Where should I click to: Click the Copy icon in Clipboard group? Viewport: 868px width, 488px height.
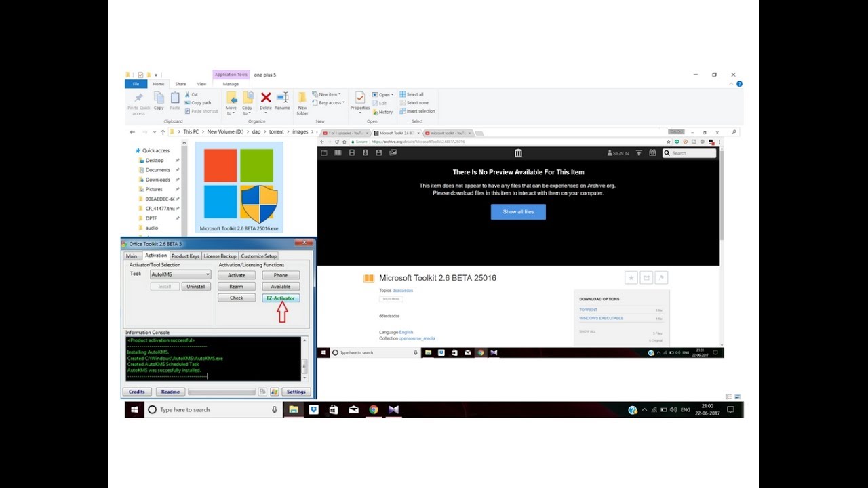click(x=159, y=98)
